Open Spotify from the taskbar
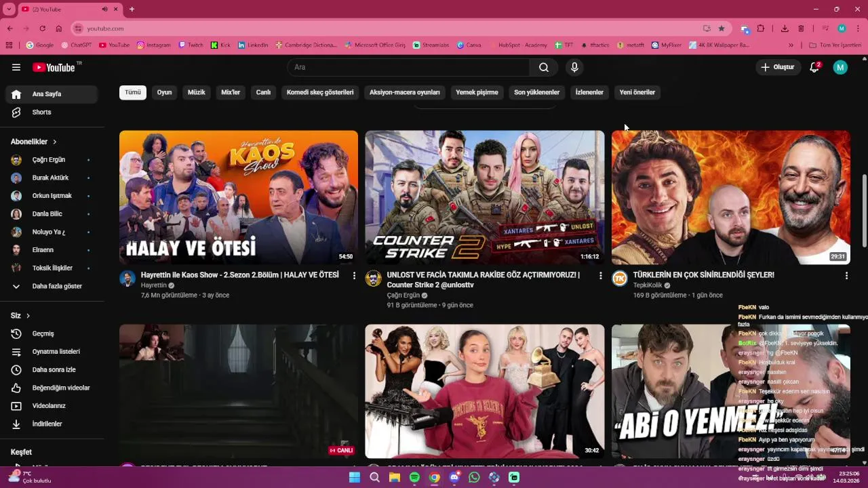Viewport: 868px width, 488px height. point(414,477)
